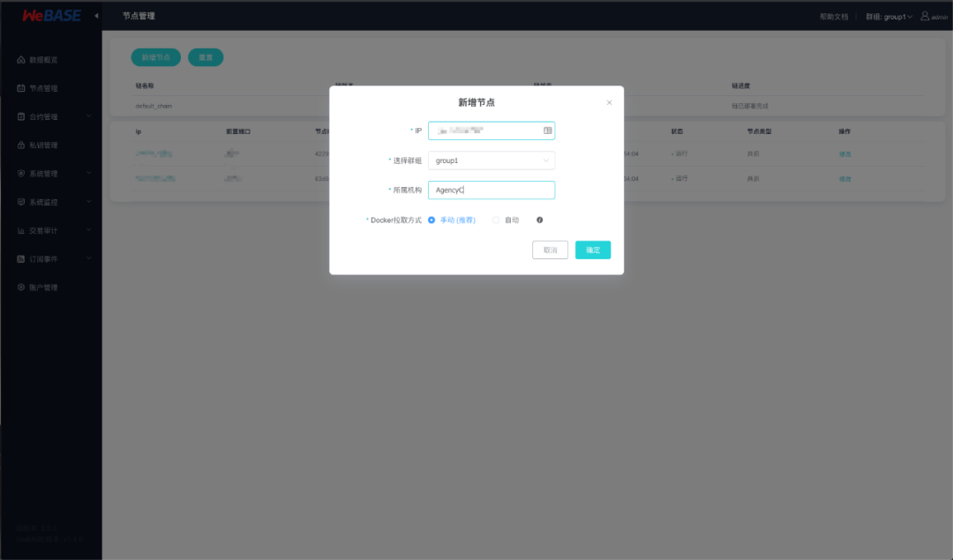
Task: Click 修改 in the second node row
Action: 844,179
